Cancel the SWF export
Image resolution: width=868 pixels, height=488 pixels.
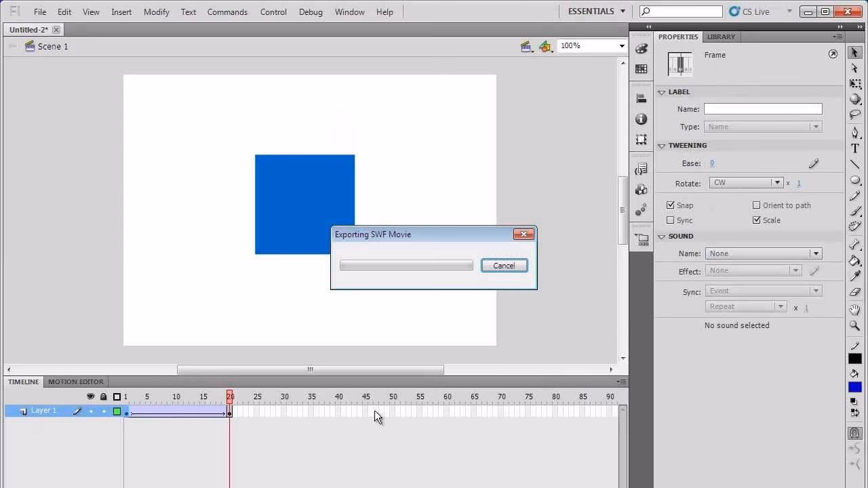click(504, 265)
